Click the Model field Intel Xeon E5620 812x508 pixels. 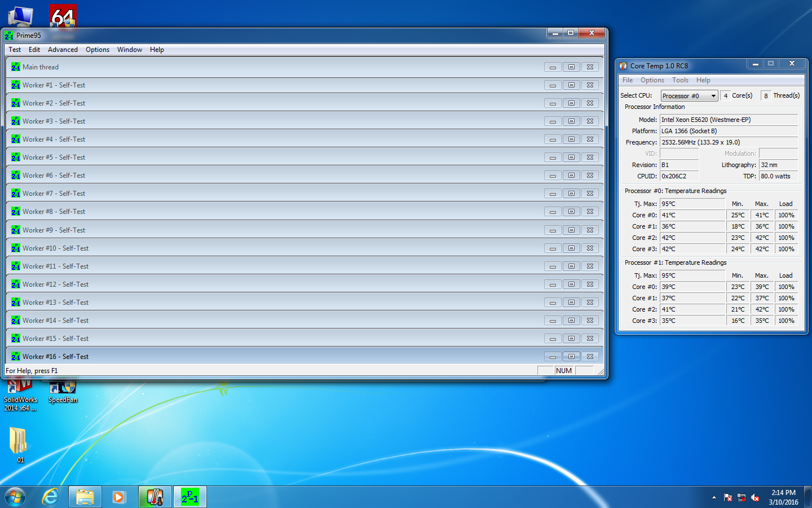[729, 120]
